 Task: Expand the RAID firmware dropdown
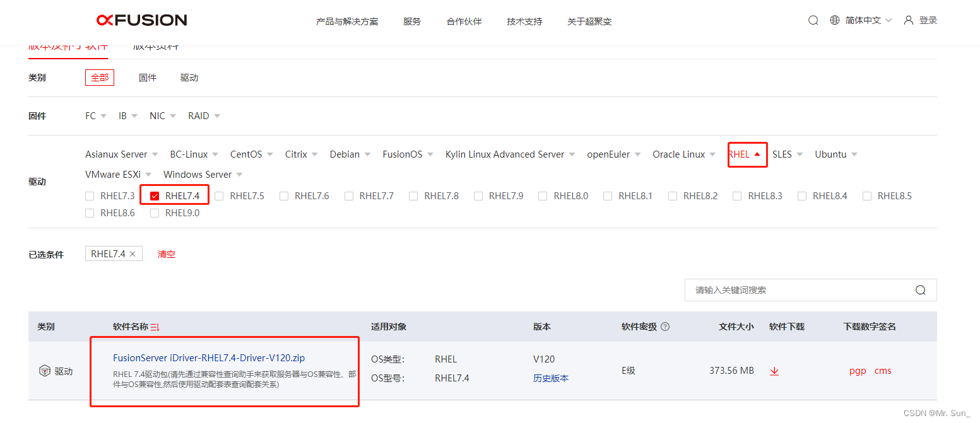pos(204,116)
